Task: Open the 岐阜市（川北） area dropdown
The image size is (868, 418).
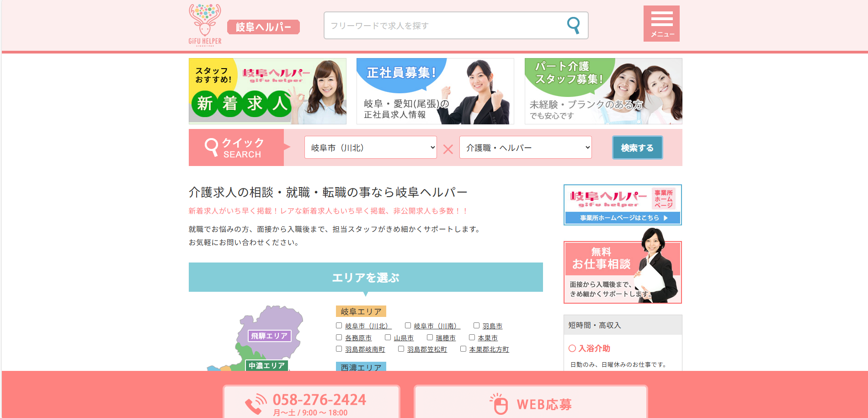Action: (371, 147)
